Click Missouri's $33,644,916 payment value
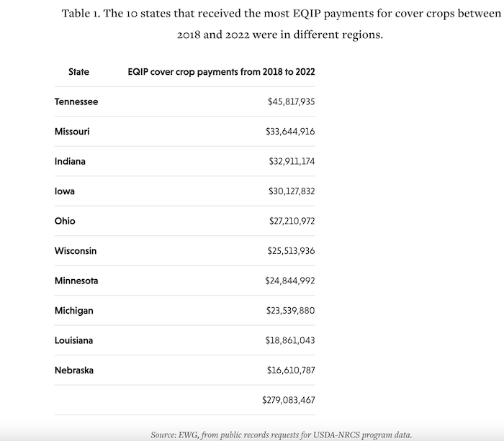The height and width of the screenshot is (441, 504). click(x=289, y=132)
